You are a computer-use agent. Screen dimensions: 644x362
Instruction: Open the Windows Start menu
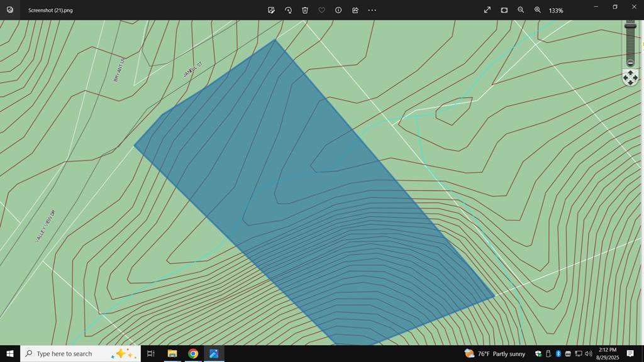click(10, 354)
